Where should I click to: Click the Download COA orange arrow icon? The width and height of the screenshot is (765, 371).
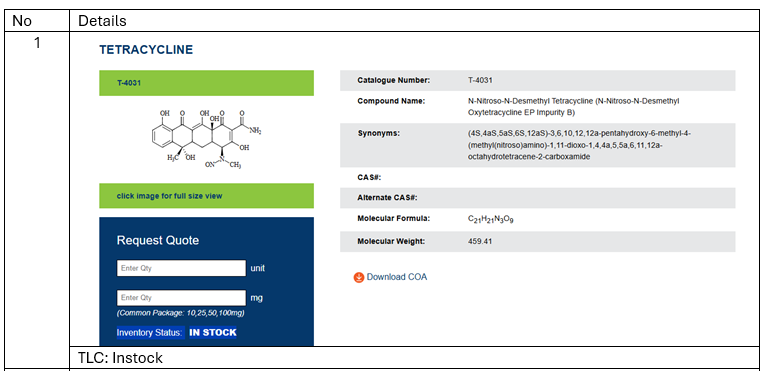coord(359,278)
